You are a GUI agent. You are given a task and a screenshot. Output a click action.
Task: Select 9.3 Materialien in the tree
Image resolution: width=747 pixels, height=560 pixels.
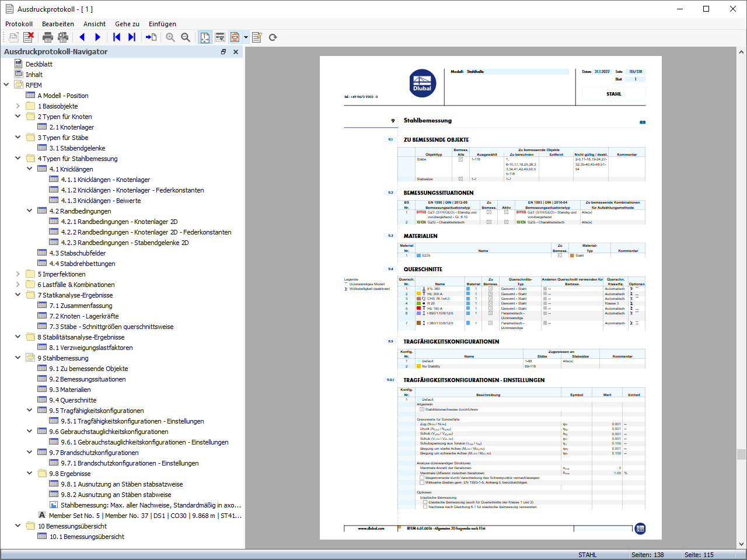click(70, 390)
